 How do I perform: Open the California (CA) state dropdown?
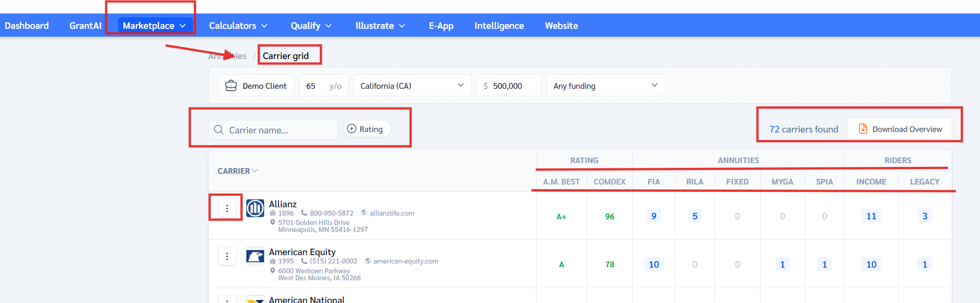tap(412, 86)
